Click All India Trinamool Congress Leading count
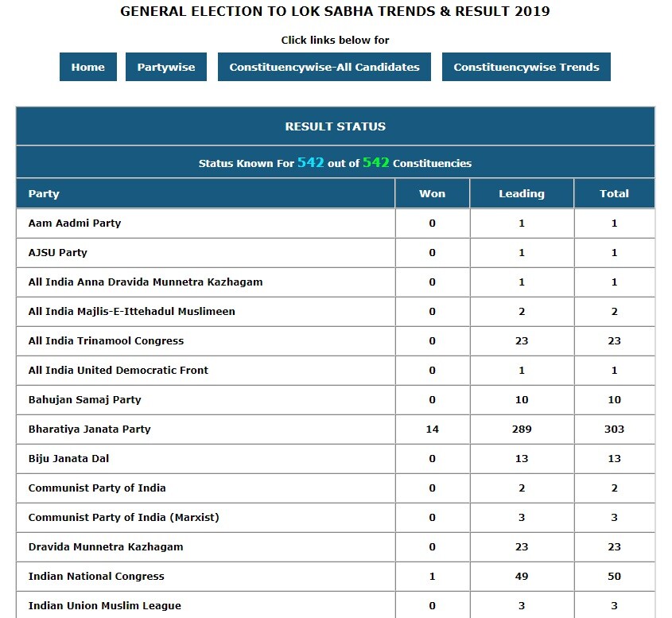Screen dimensions: 672x618 point(522,340)
